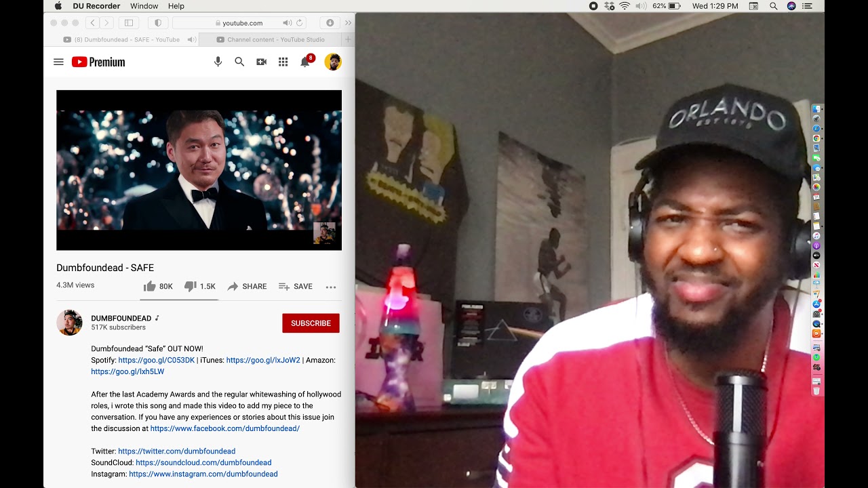Open the YouTube apps grid icon
The image size is (868, 488).
[x=283, y=62]
